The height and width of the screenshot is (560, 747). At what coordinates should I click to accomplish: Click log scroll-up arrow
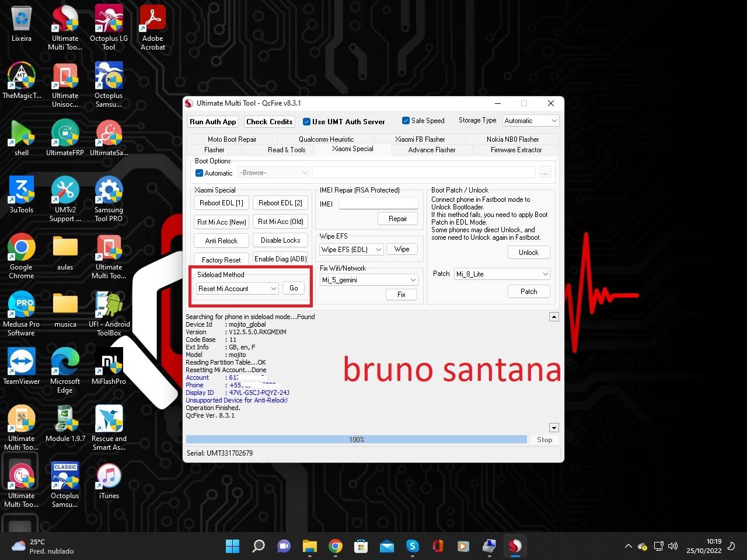554,317
